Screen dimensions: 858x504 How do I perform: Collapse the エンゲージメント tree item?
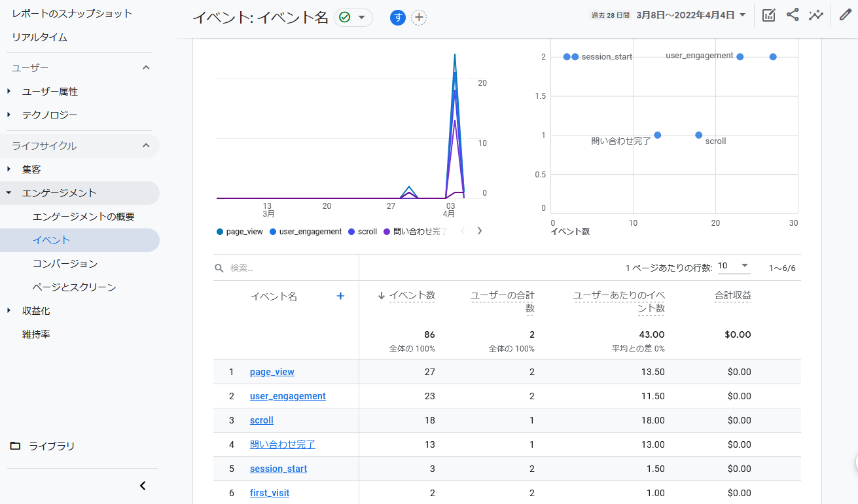[9, 193]
